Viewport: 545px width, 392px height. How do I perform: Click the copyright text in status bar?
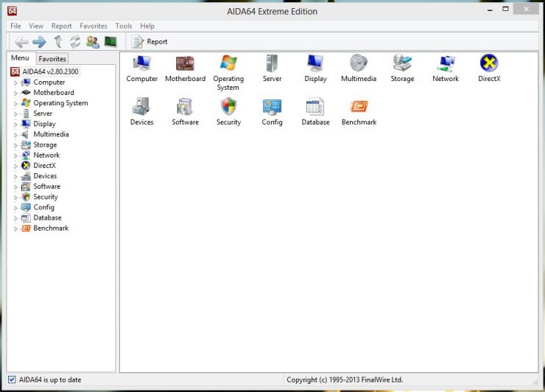coord(345,379)
